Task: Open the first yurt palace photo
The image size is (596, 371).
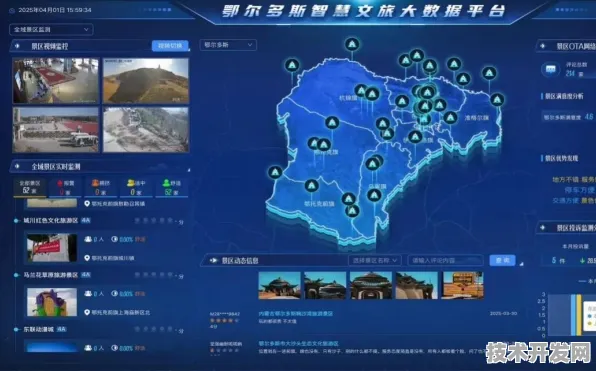Action: click(279, 285)
